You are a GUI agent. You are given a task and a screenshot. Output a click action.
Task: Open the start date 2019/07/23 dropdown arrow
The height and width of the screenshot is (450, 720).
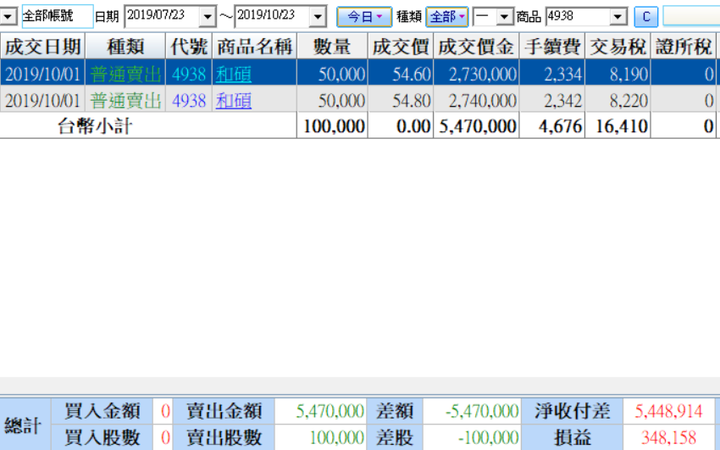(208, 17)
